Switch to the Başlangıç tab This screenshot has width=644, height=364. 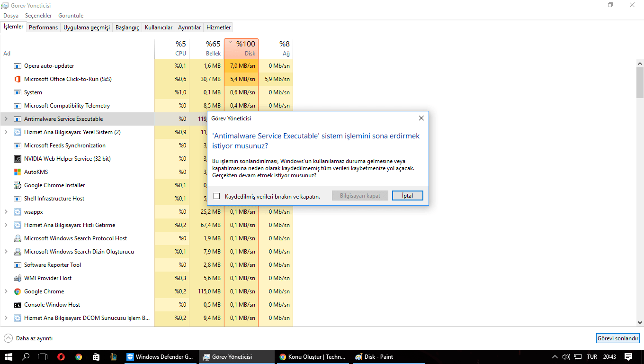click(x=127, y=27)
